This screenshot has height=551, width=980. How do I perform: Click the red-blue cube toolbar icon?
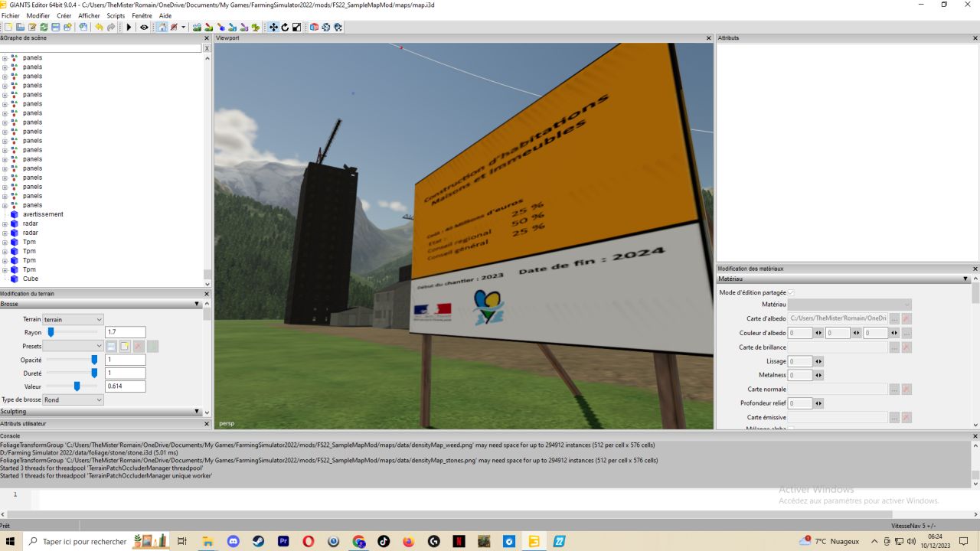314,27
